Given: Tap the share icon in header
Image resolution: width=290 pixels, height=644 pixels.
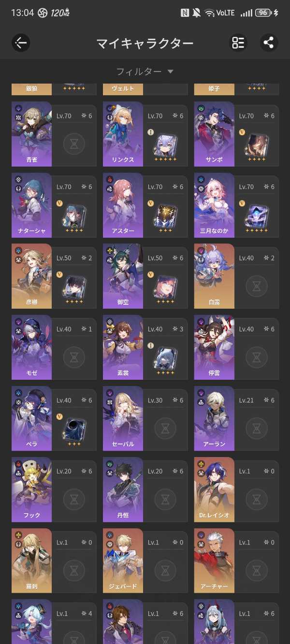Looking at the screenshot, I should (269, 43).
